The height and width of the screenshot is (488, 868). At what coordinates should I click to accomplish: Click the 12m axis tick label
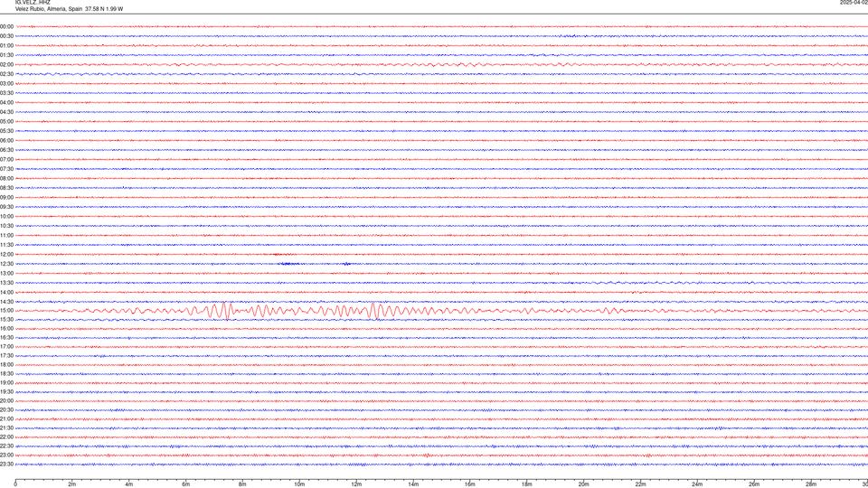pyautogui.click(x=356, y=484)
